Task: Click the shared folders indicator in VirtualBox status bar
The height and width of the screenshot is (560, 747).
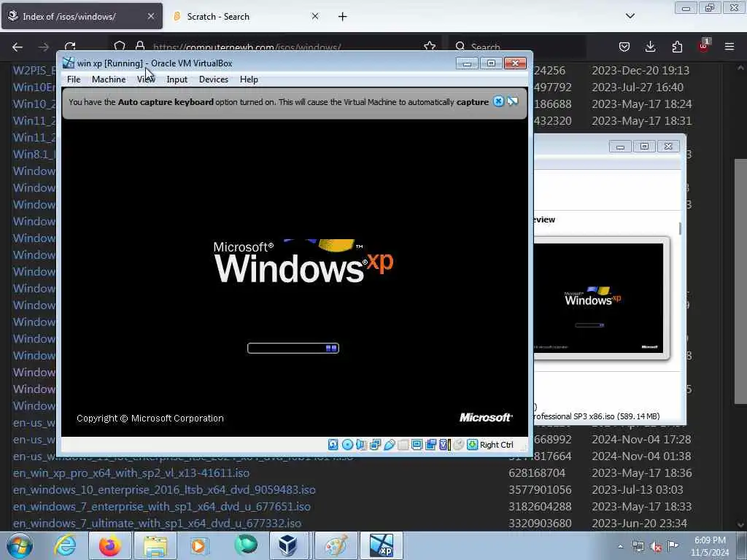Action: 403,444
